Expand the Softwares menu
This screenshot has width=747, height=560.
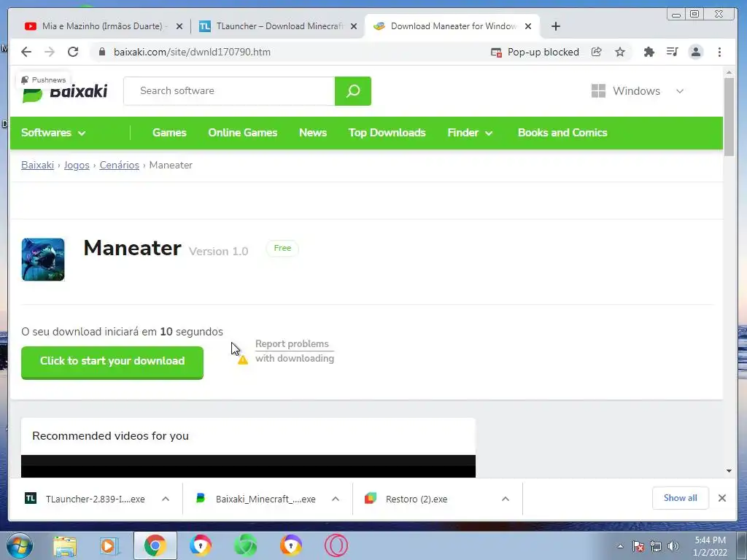tap(53, 133)
